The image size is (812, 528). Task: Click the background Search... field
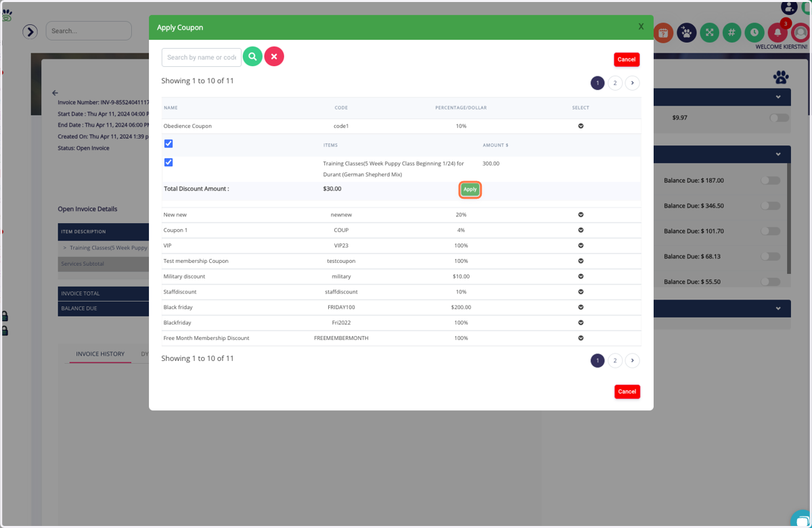[x=89, y=30]
